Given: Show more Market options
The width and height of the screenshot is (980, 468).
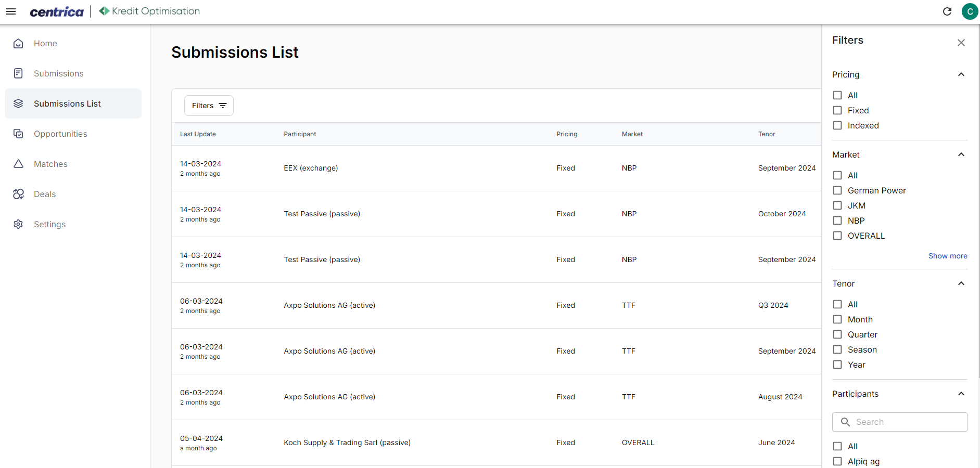Looking at the screenshot, I should click(x=948, y=256).
